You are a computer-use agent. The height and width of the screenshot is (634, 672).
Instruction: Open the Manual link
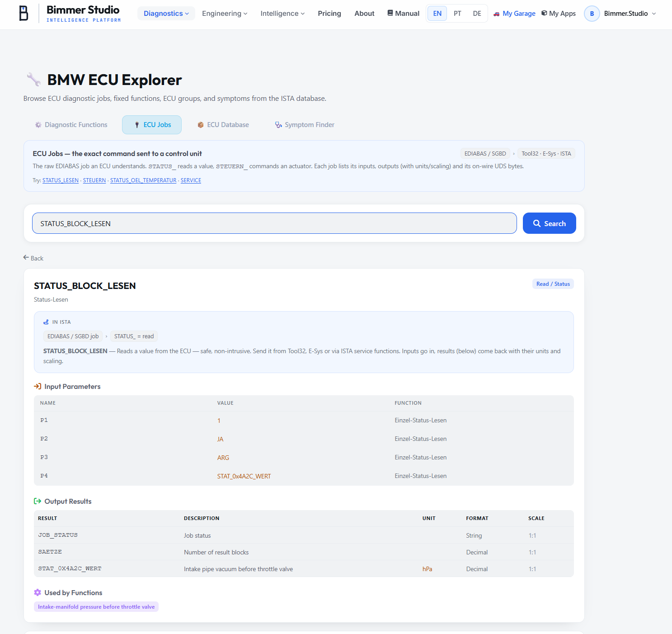click(x=403, y=14)
